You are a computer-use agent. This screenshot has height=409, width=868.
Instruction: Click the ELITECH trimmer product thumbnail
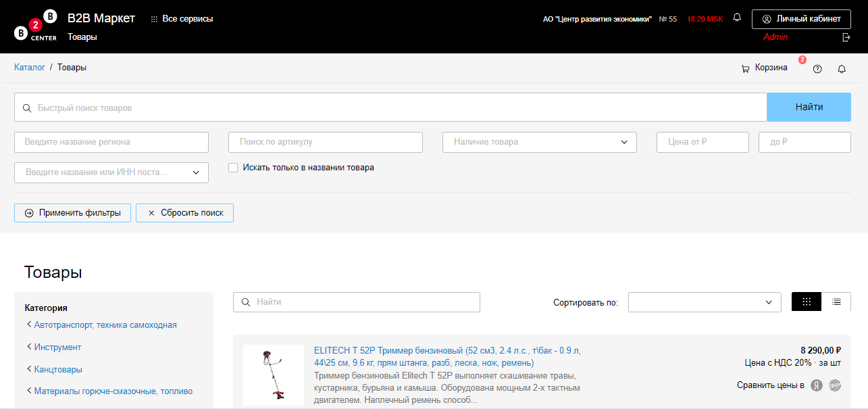pyautogui.click(x=274, y=375)
